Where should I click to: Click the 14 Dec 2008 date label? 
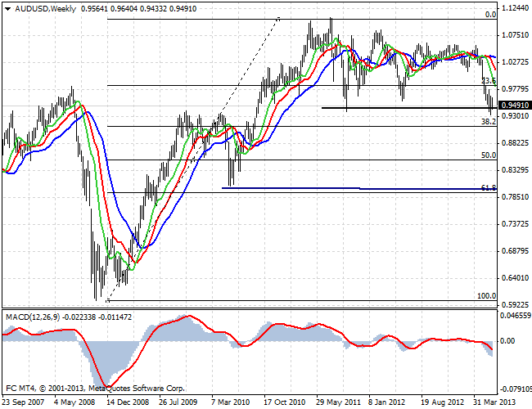tap(127, 402)
